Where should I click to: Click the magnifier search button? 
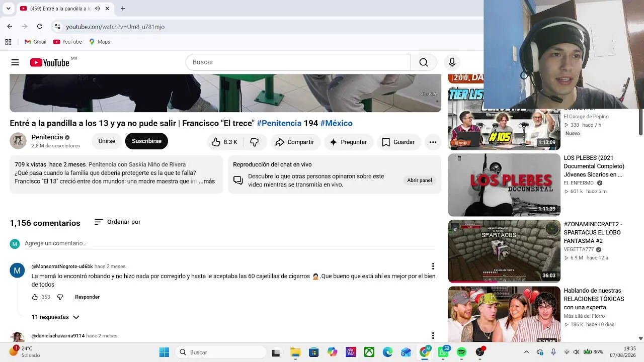pos(424,62)
